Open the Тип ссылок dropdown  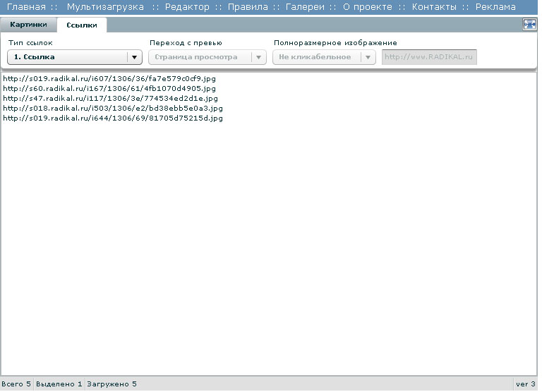click(x=75, y=57)
